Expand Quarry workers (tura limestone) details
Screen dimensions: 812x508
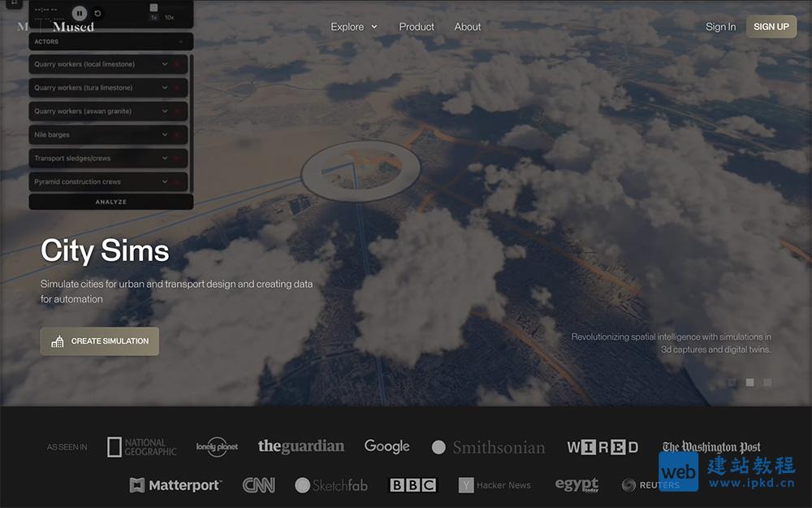165,88
